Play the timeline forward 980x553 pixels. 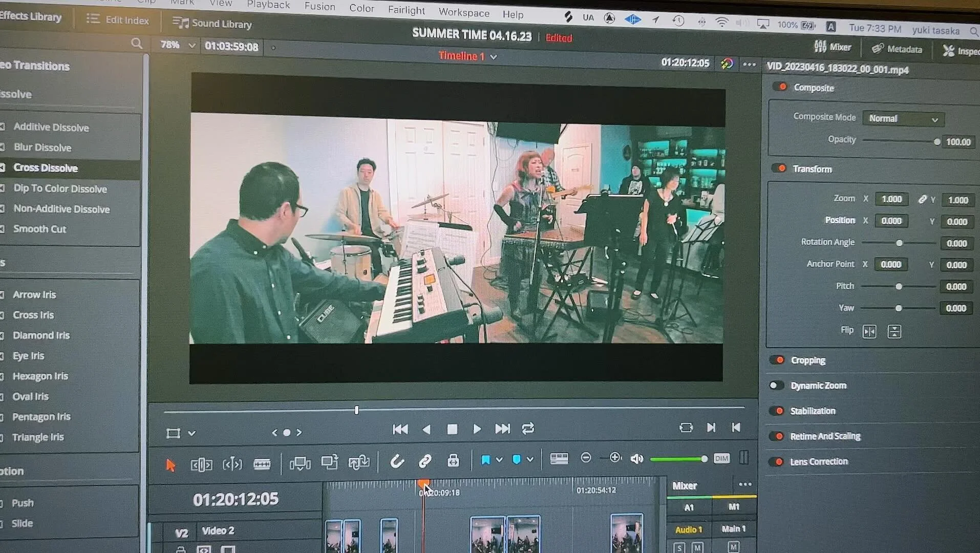coord(477,429)
